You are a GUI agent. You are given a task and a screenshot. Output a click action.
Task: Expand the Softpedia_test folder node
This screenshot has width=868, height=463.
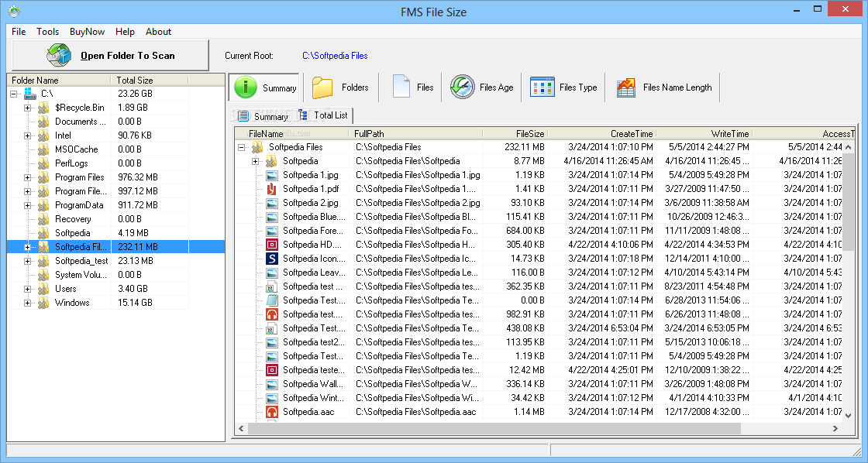click(x=28, y=261)
